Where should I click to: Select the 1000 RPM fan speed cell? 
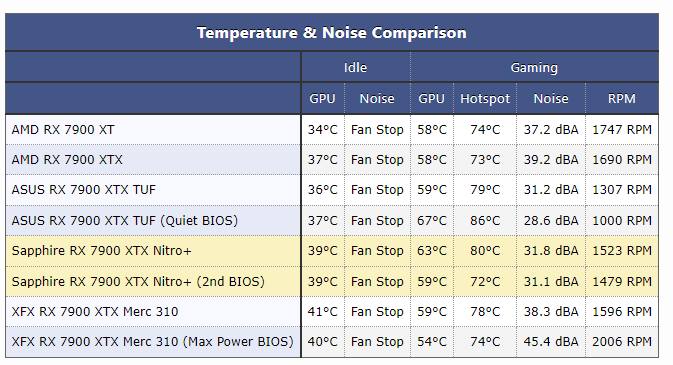coord(622,221)
